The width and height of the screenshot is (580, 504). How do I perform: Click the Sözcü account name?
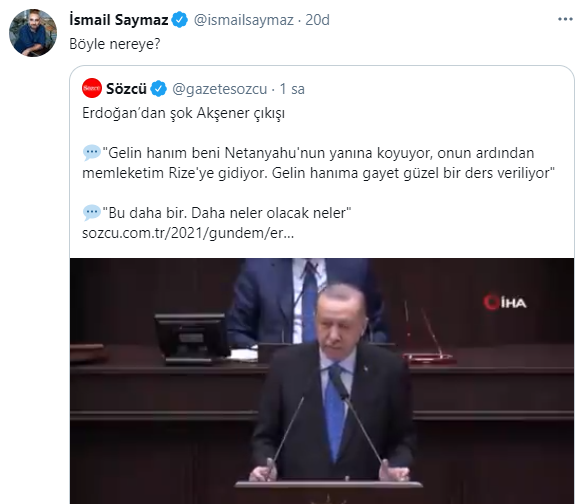pos(127,89)
